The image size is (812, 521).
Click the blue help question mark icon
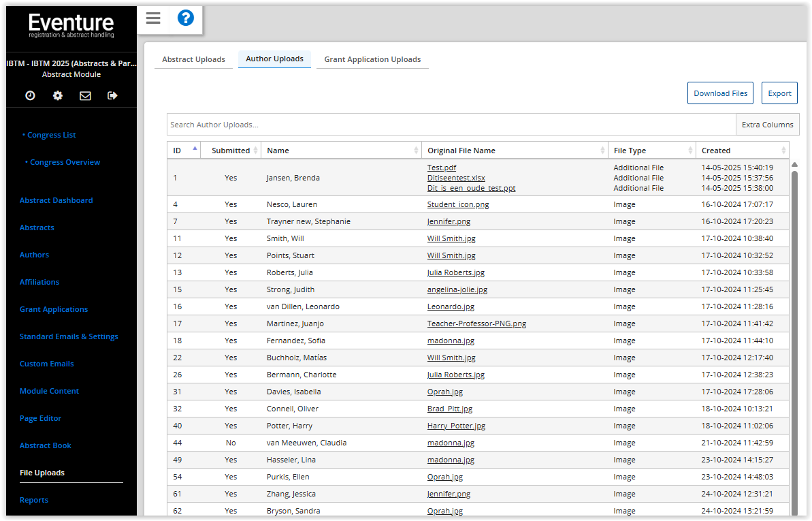pos(185,18)
